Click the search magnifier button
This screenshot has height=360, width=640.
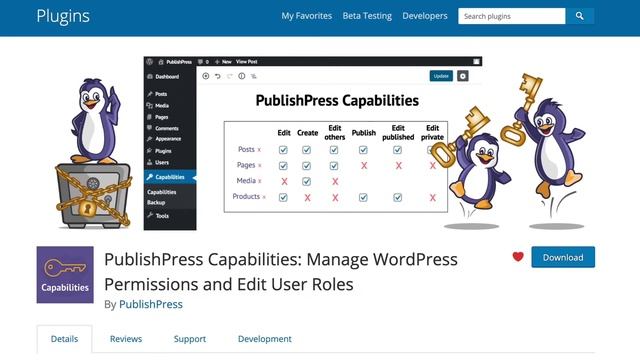tap(580, 16)
